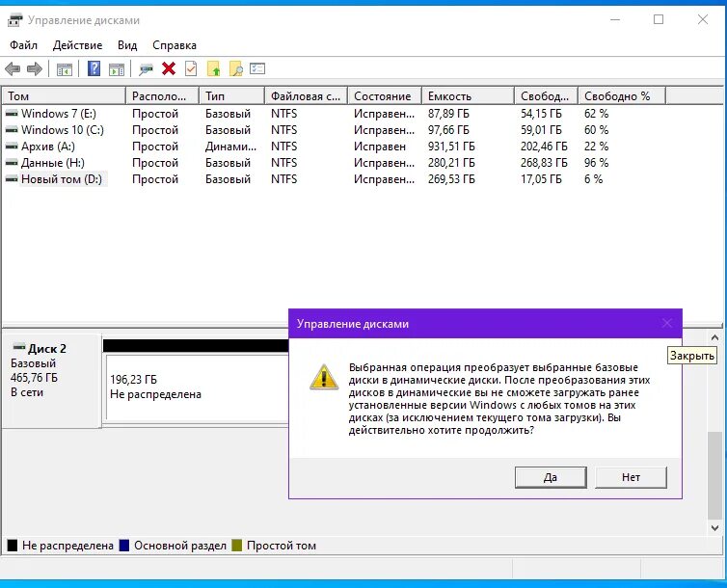Image resolution: width=727 pixels, height=588 pixels.
Task: Click the 268,83 ГБ free space cell
Action: pos(544,163)
